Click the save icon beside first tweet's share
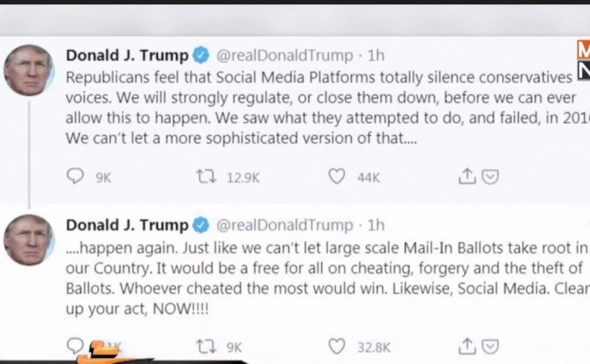Screen dimensions: 590x364 (490, 177)
